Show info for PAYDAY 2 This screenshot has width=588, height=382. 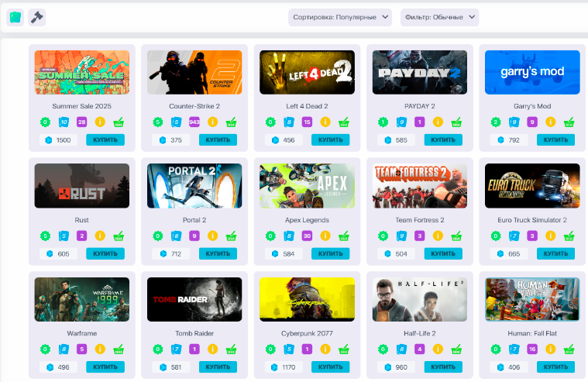(438, 122)
